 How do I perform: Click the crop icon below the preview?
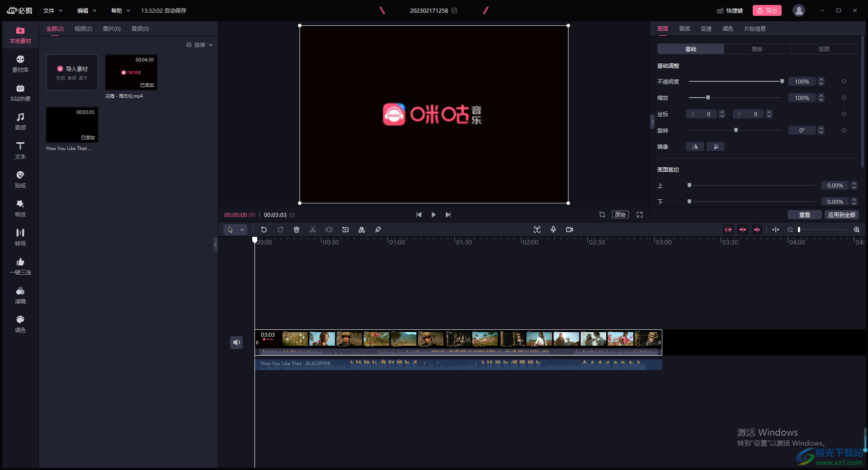tap(602, 215)
